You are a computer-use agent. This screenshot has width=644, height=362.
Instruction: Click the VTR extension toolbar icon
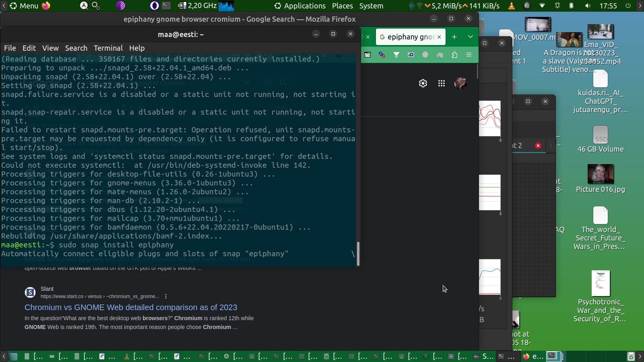pos(367,55)
